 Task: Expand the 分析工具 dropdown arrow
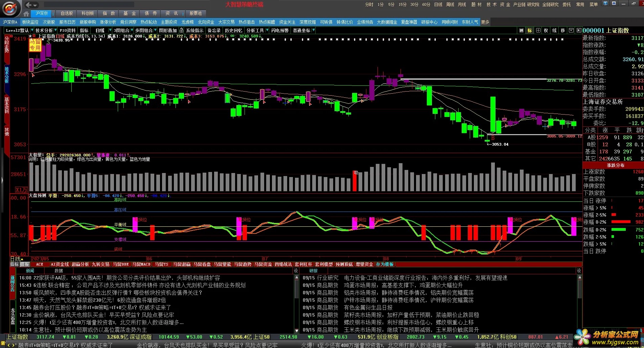pos(267,30)
